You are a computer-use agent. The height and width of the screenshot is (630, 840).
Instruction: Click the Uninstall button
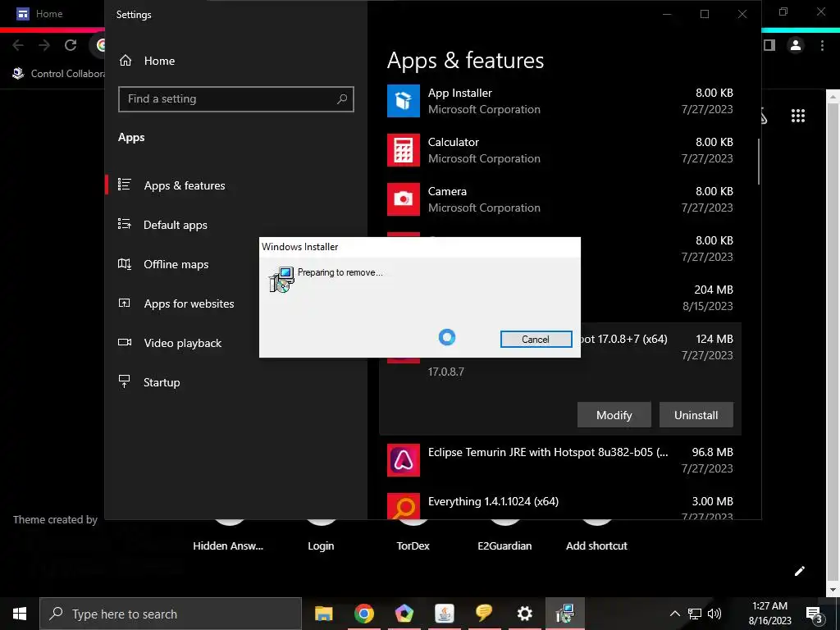pos(696,415)
